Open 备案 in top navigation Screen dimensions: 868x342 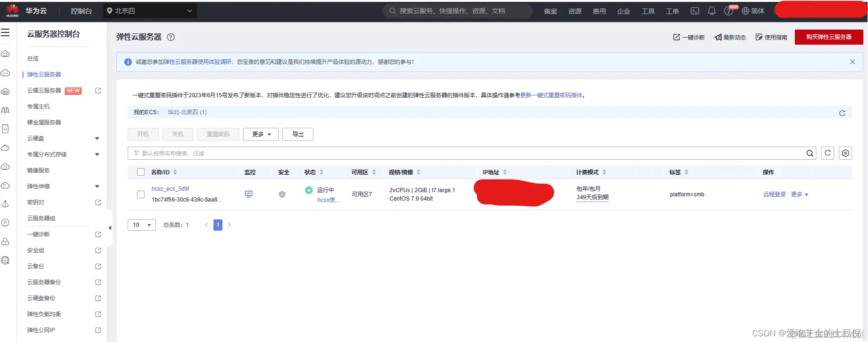point(550,11)
